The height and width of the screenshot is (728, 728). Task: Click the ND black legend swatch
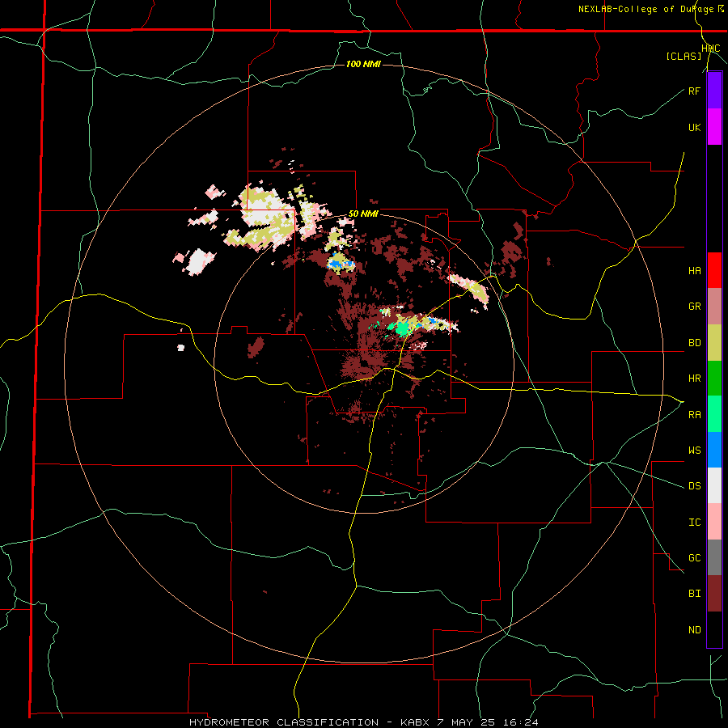(x=714, y=629)
